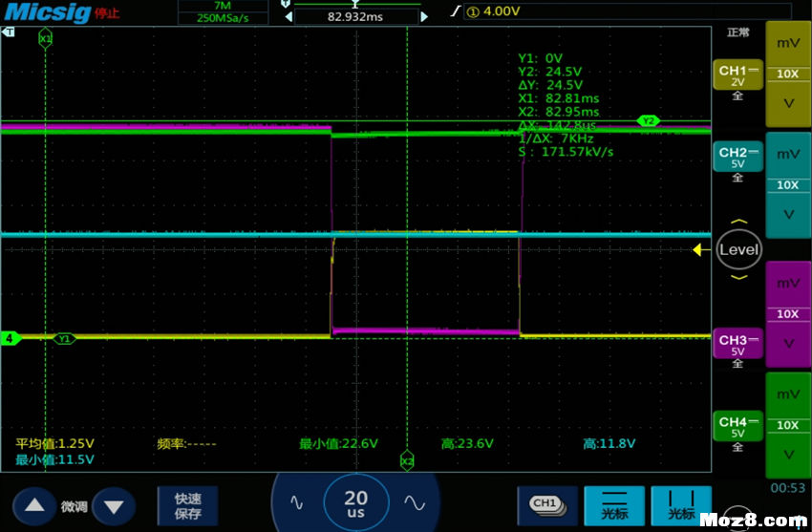Raise trigger level with chevron above Level
The width and height of the screenshot is (812, 532).
coord(739,222)
